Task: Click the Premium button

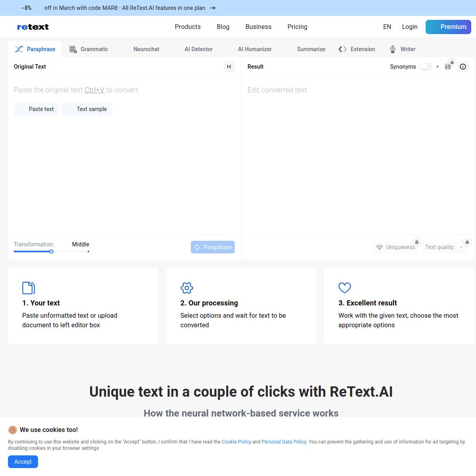Action: (x=448, y=27)
